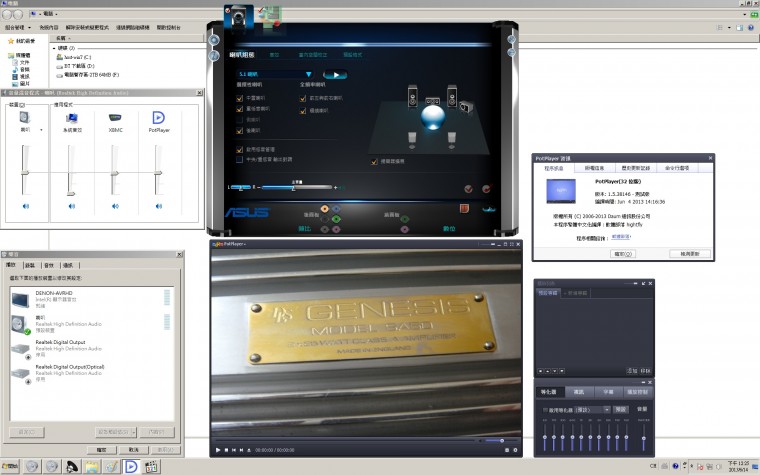760x475 pixels.
Task: Open the speaker device dropdown in volume mixer
Action: click(41, 130)
